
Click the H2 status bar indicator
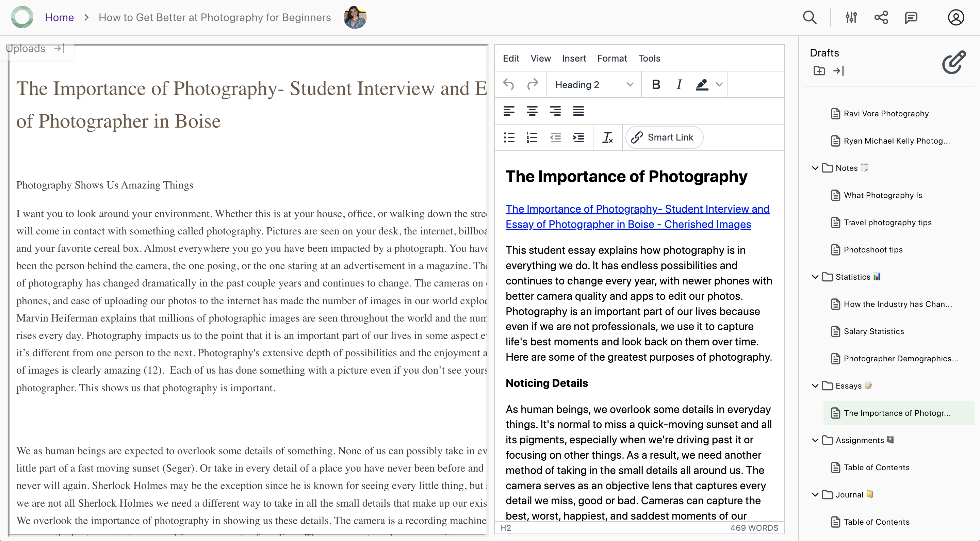click(x=505, y=528)
